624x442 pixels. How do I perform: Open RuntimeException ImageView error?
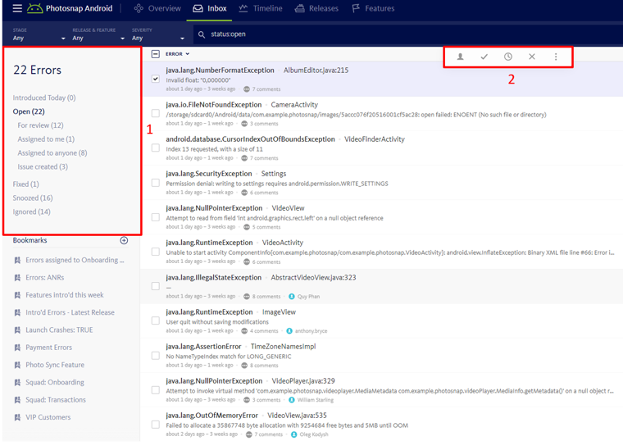coord(231,312)
